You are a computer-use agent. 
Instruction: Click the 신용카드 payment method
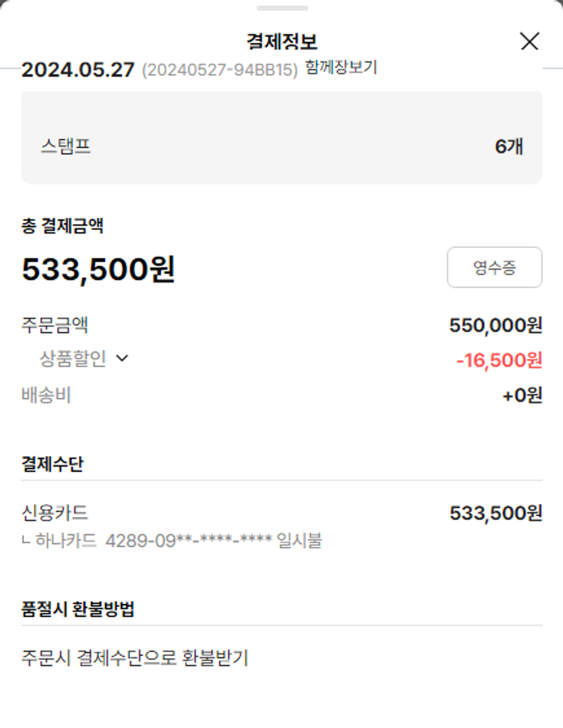pos(55,513)
